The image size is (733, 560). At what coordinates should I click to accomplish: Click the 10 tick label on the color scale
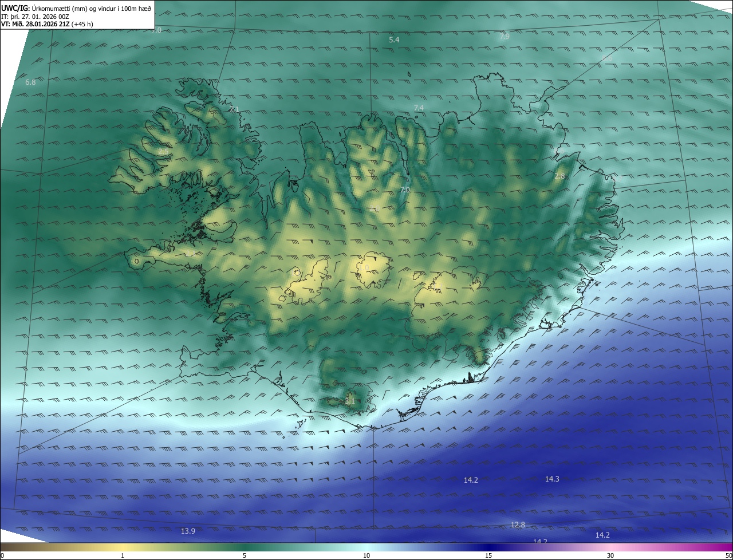pyautogui.click(x=366, y=555)
